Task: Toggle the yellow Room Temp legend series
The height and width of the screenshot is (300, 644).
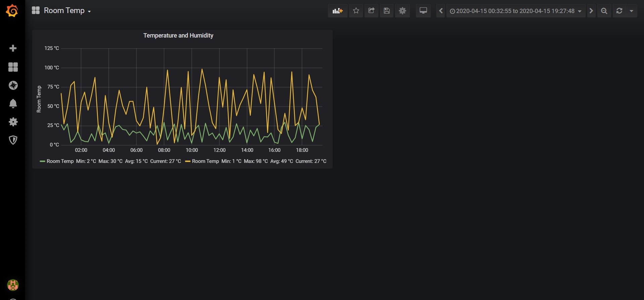Action: click(x=205, y=161)
